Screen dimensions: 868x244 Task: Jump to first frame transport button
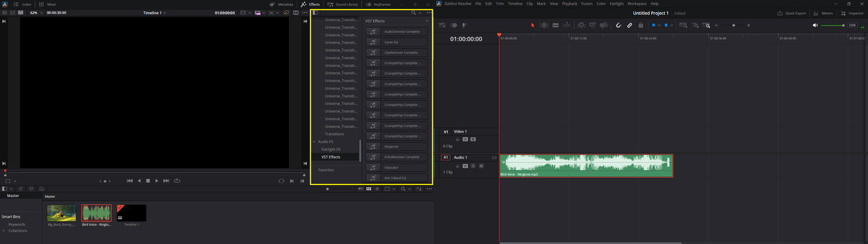point(130,181)
